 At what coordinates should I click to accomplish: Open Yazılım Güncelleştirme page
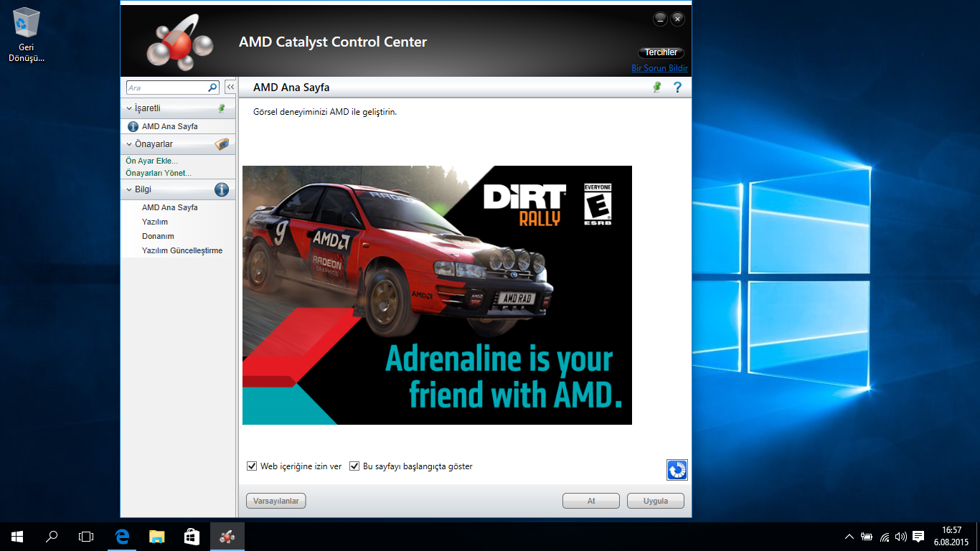[x=182, y=250]
